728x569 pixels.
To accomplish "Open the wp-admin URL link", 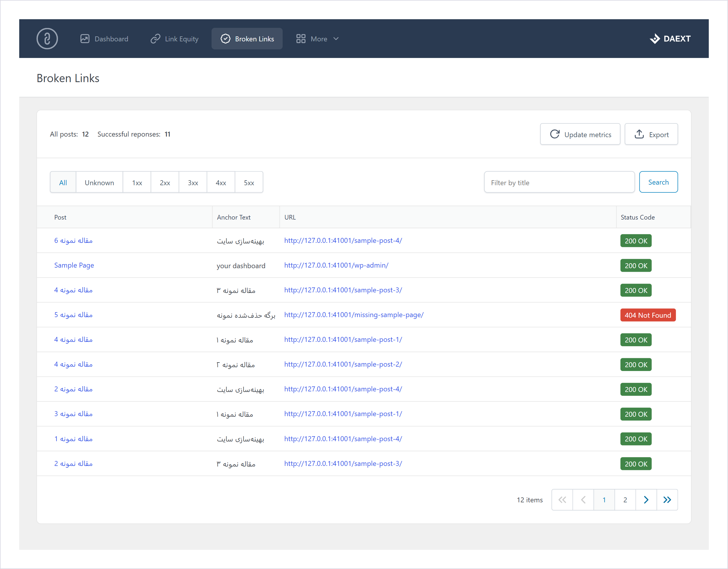I will 336,265.
